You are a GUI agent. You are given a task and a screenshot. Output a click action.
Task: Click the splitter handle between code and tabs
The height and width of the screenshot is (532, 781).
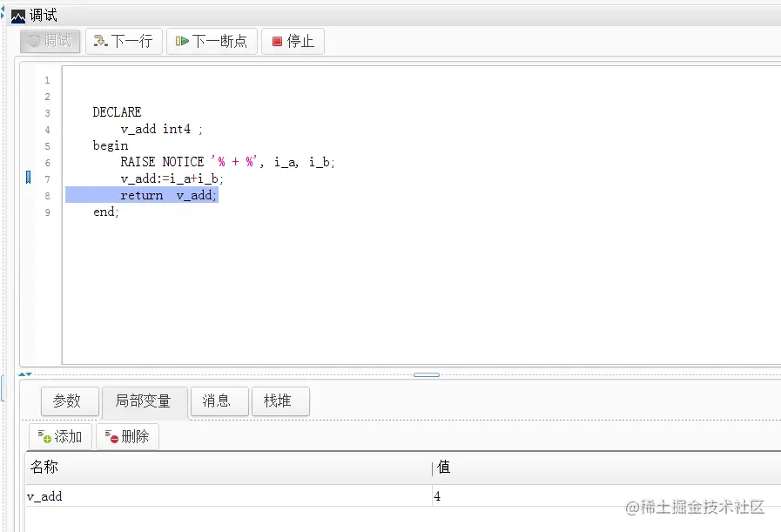click(x=427, y=374)
